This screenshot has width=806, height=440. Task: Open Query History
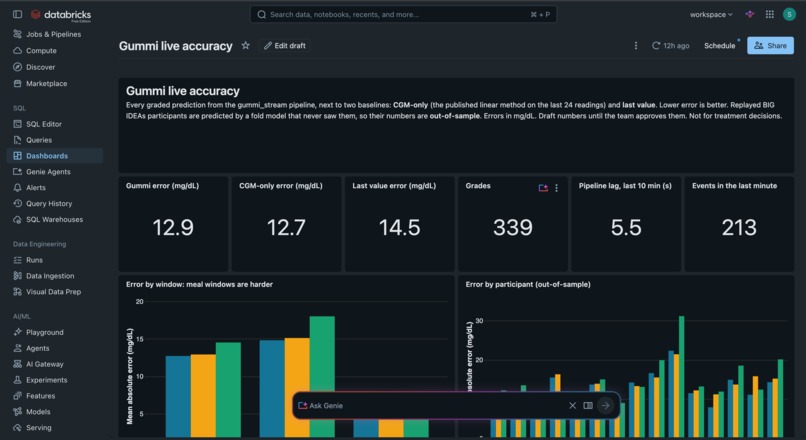49,204
